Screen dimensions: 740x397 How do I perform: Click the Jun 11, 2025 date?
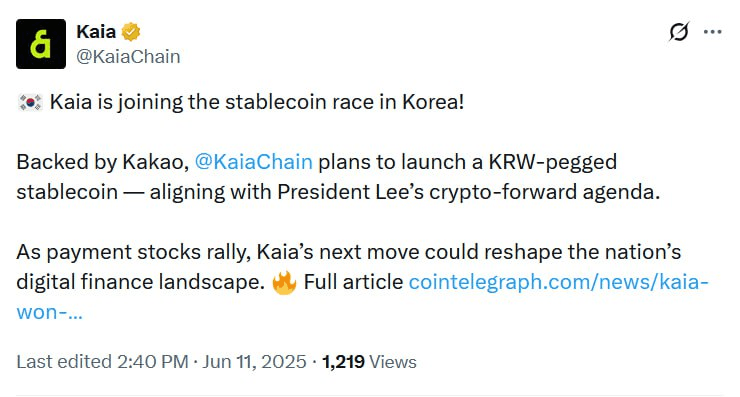254,362
